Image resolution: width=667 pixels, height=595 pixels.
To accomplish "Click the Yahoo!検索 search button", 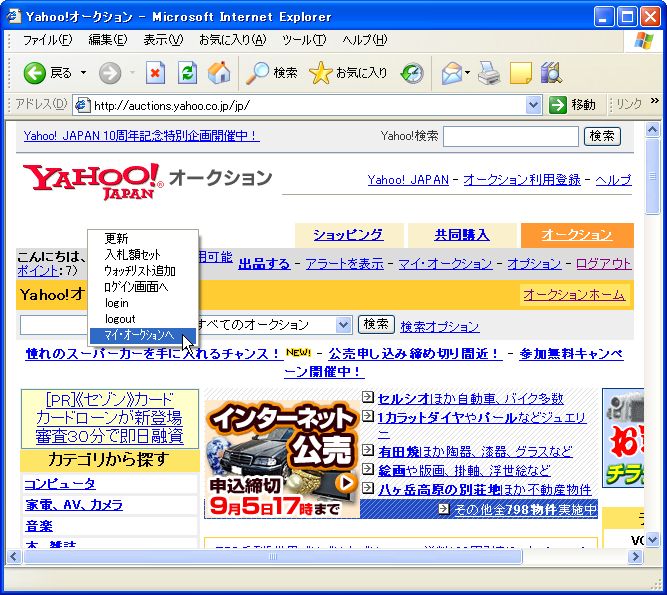I will (x=602, y=137).
